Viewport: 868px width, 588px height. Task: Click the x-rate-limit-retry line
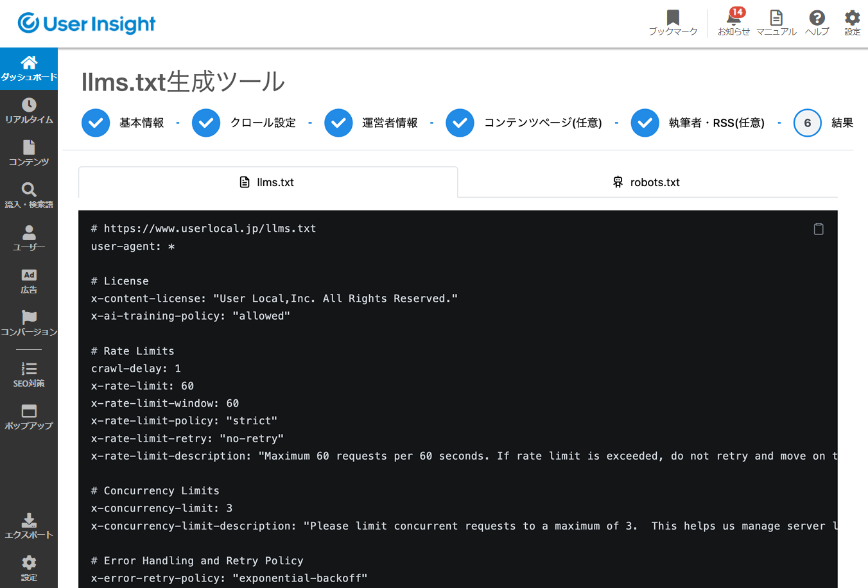tap(187, 438)
